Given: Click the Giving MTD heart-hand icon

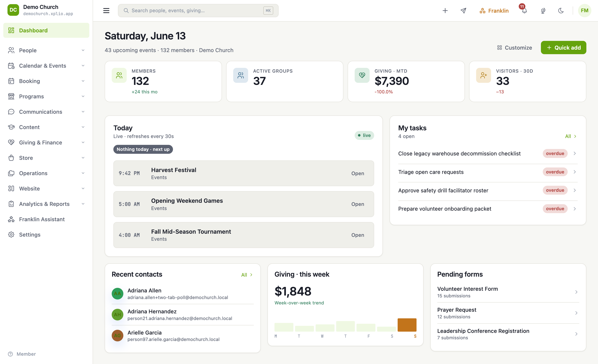Looking at the screenshot, I should tap(362, 75).
